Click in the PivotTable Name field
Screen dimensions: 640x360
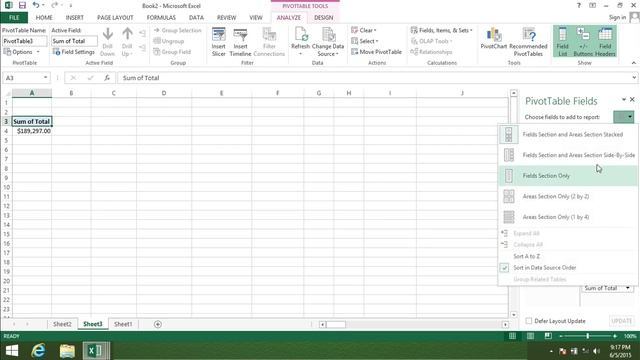click(24, 41)
